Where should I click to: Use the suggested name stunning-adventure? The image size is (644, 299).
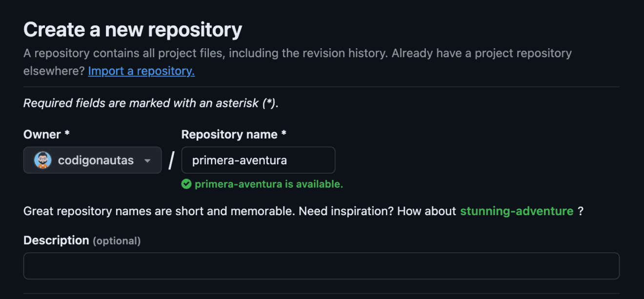point(517,211)
